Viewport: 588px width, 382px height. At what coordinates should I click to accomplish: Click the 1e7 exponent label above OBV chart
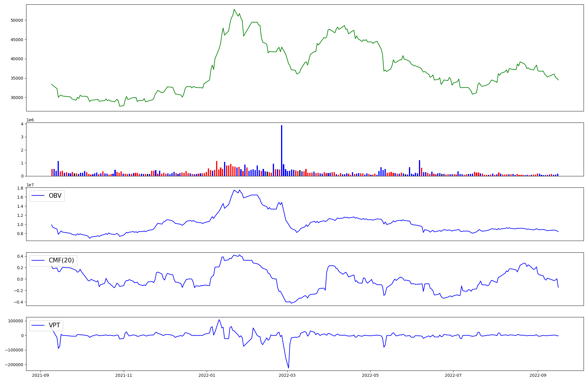[30, 185]
